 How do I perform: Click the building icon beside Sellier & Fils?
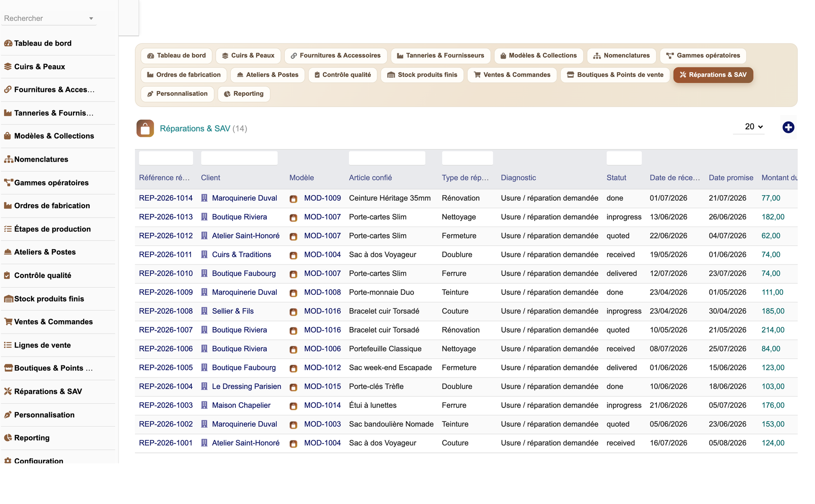point(204,311)
